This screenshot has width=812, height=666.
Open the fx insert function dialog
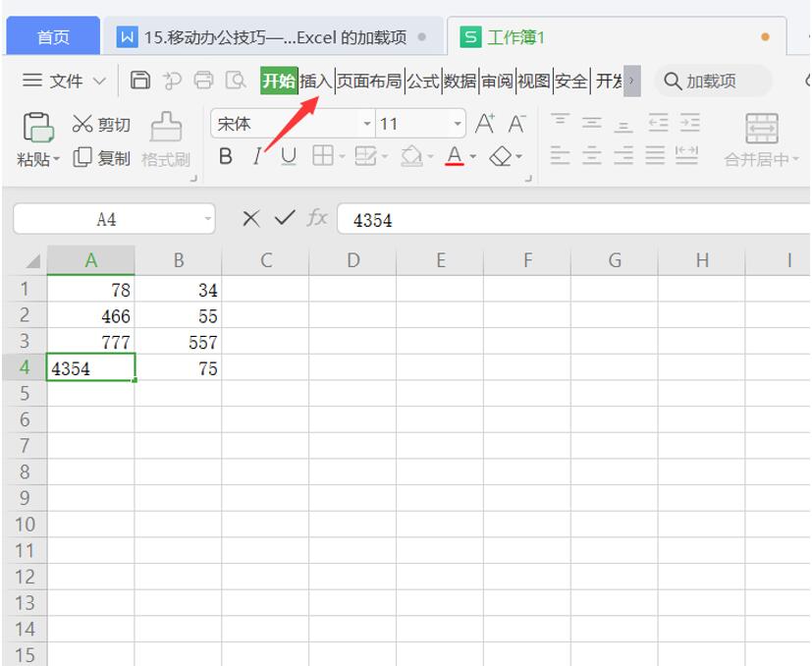(x=317, y=218)
